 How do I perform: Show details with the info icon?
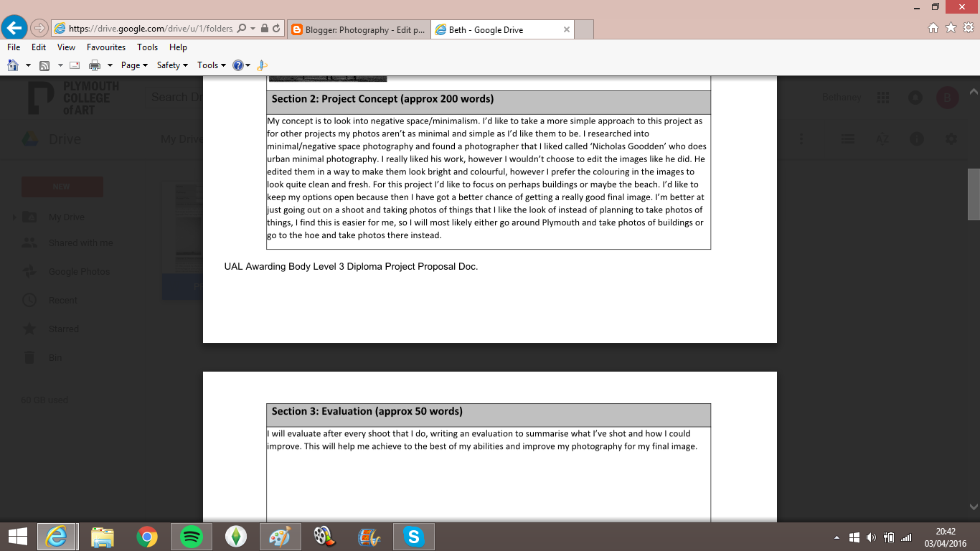click(916, 139)
